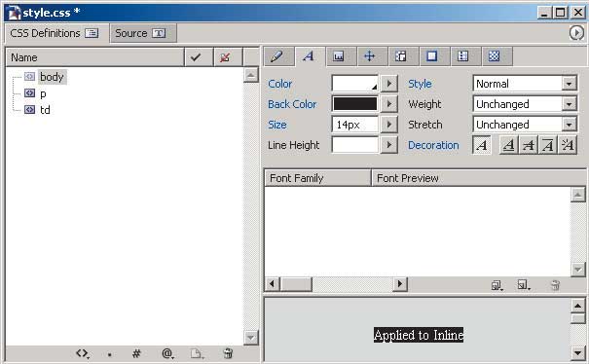
Task: Click the new tag selector icon
Action: coord(83,353)
